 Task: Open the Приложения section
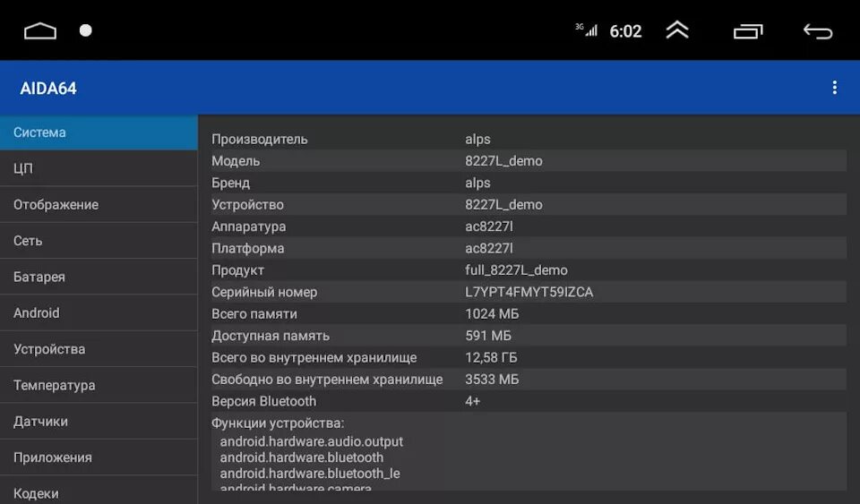click(x=99, y=457)
